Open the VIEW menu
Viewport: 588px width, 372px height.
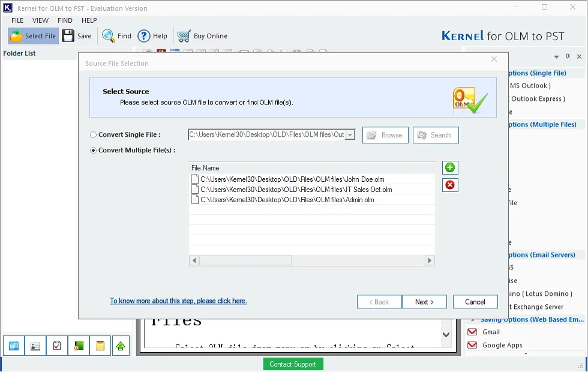41,20
